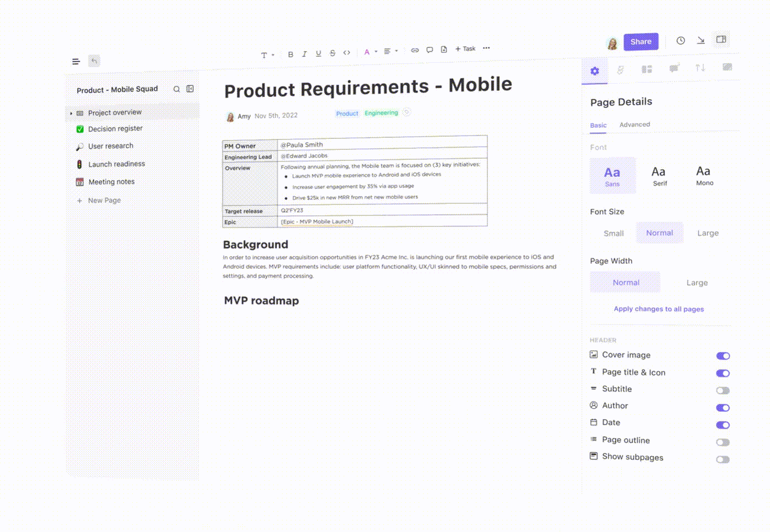Enable the Page outline toggle
The image size is (770, 532).
[x=723, y=442]
